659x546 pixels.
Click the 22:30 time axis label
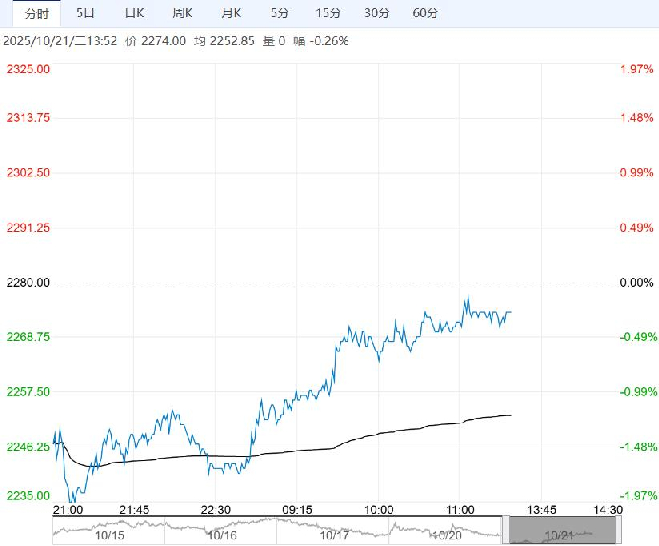(x=216, y=509)
